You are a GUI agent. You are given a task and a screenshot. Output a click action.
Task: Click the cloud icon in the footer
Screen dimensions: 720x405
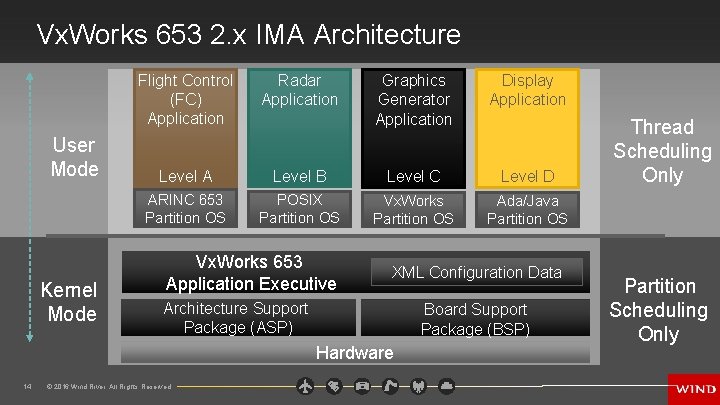(446, 386)
